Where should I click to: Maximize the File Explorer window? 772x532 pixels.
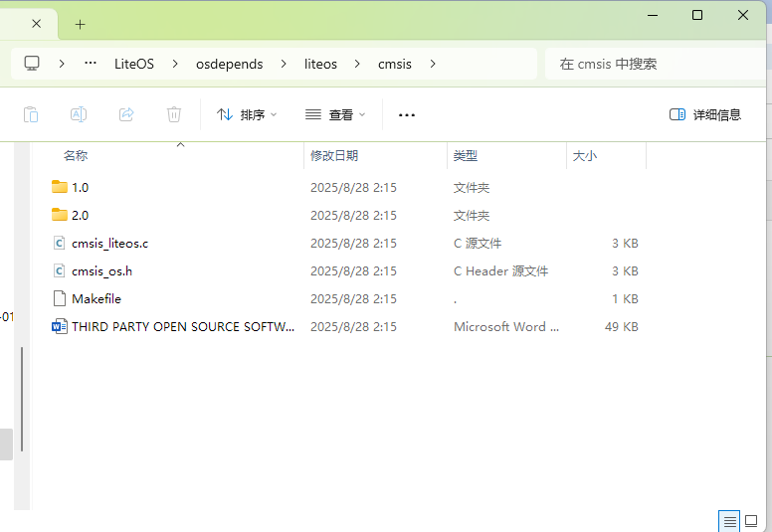(x=697, y=15)
